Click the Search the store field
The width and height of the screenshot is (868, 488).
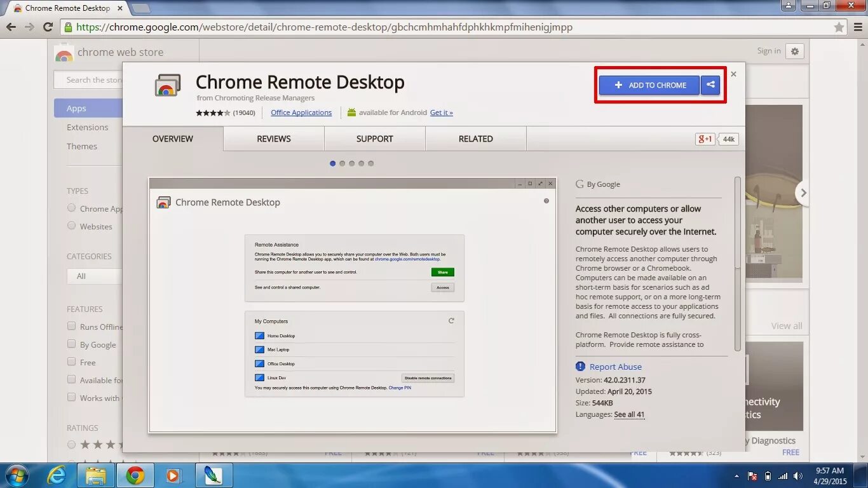88,80
